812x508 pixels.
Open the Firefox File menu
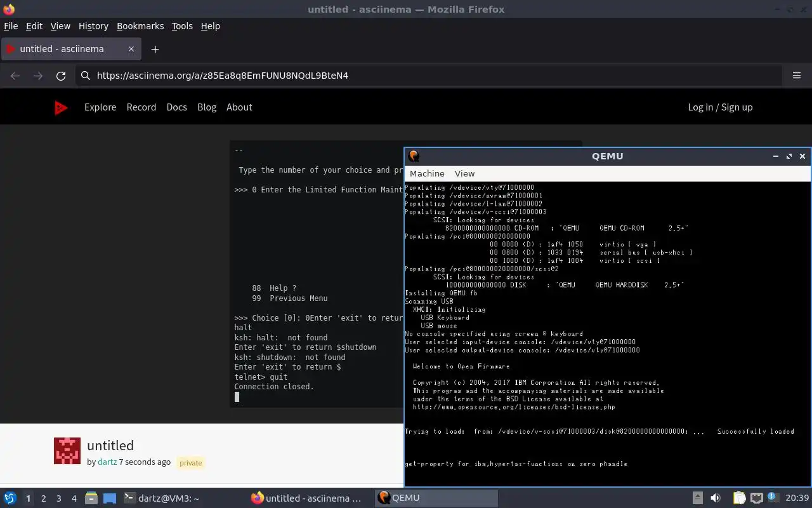[11, 26]
